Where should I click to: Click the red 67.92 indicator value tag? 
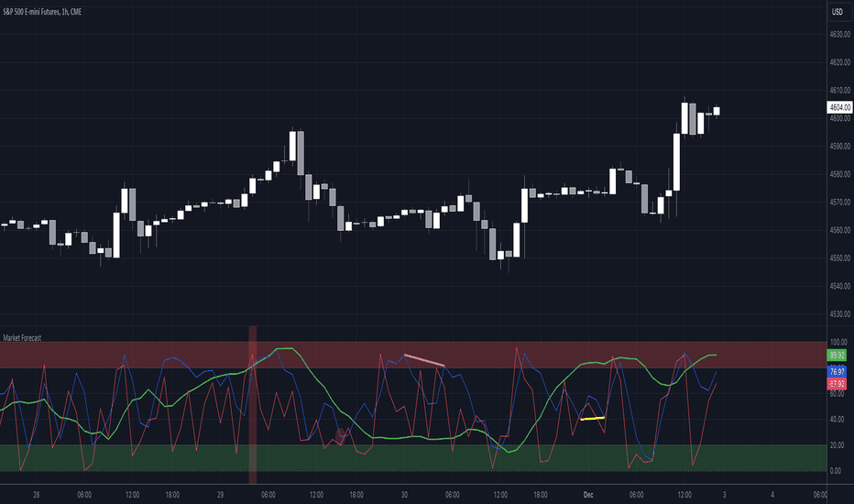click(837, 384)
